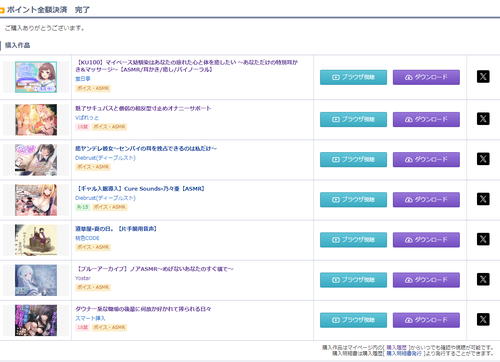Click ボイス・ASMR tag under 癒ヤンデレ彼女
Image resolution: width=500 pixels, height=362 pixels.
(x=93, y=167)
